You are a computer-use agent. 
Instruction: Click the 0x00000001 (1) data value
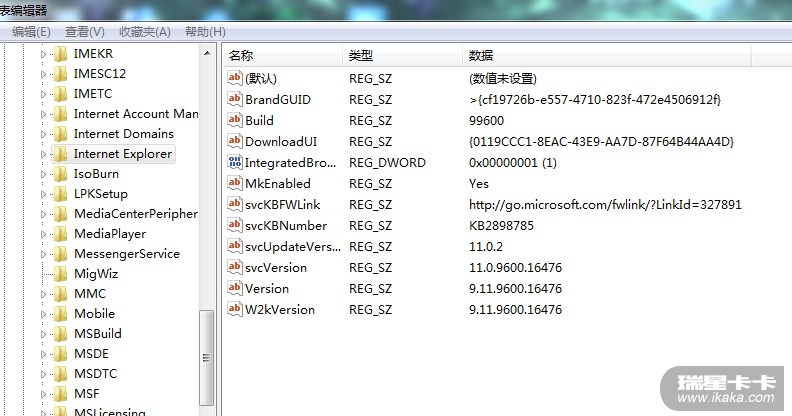tap(513, 163)
